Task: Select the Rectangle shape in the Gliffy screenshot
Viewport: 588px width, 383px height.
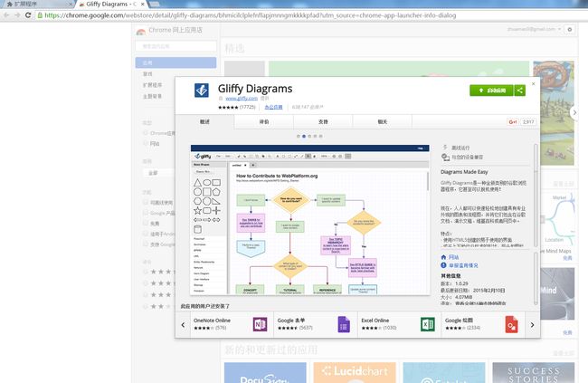Action: (x=216, y=183)
